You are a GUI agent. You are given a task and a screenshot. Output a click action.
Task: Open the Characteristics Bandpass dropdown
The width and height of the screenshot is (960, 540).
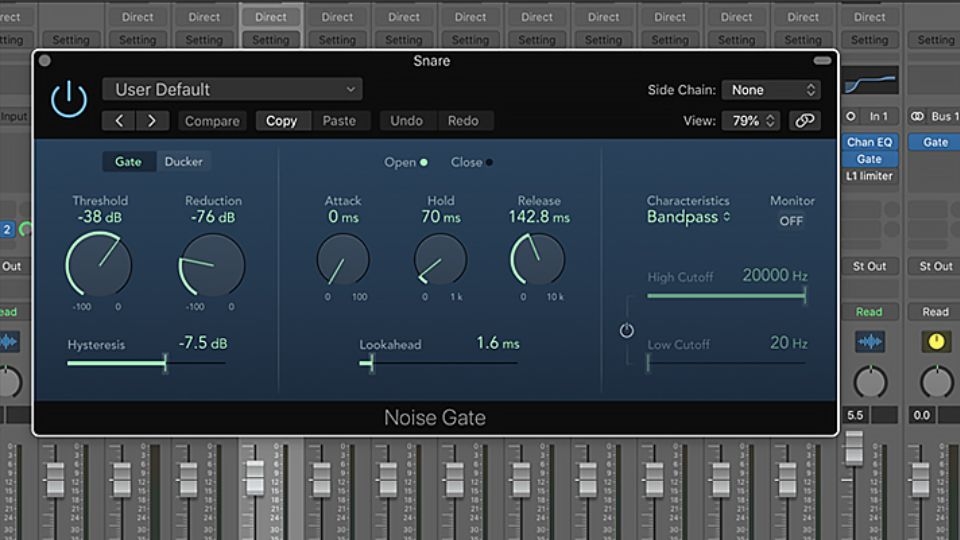coord(688,217)
